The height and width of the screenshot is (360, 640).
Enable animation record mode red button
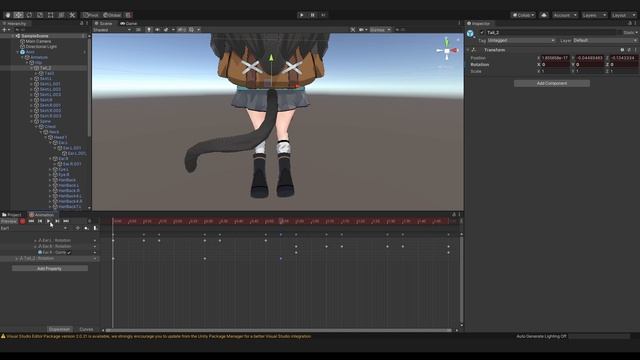[x=22, y=221]
